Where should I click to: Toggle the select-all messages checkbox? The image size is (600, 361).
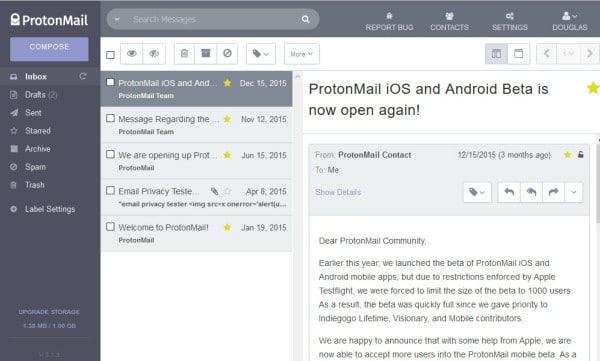pyautogui.click(x=110, y=55)
